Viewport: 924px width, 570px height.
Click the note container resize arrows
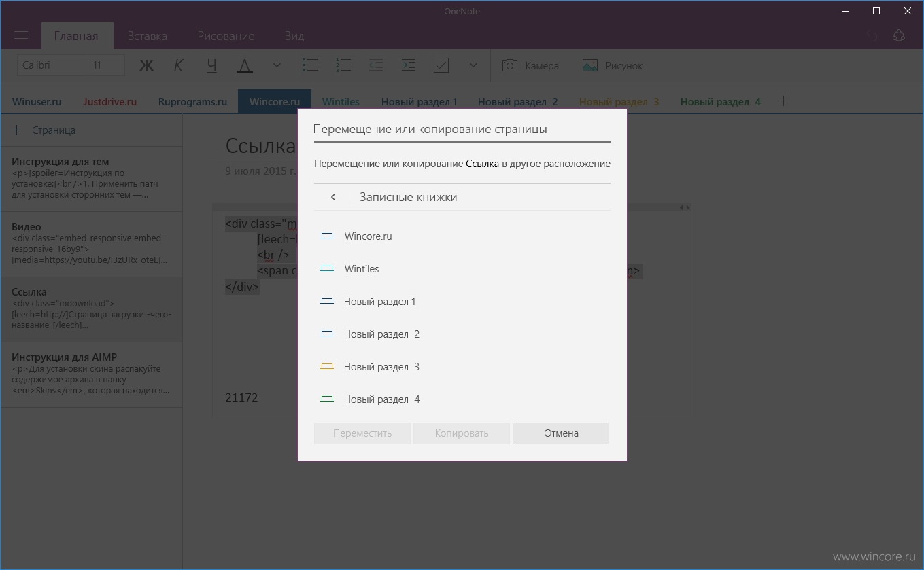pyautogui.click(x=685, y=207)
